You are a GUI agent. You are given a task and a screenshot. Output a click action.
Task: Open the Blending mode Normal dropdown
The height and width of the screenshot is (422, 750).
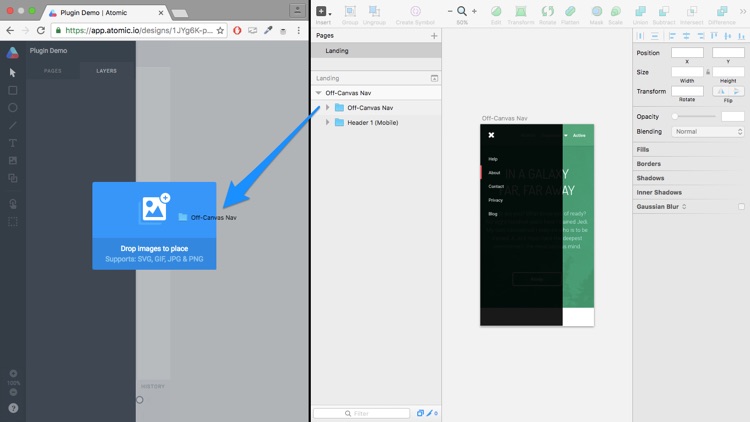point(708,131)
